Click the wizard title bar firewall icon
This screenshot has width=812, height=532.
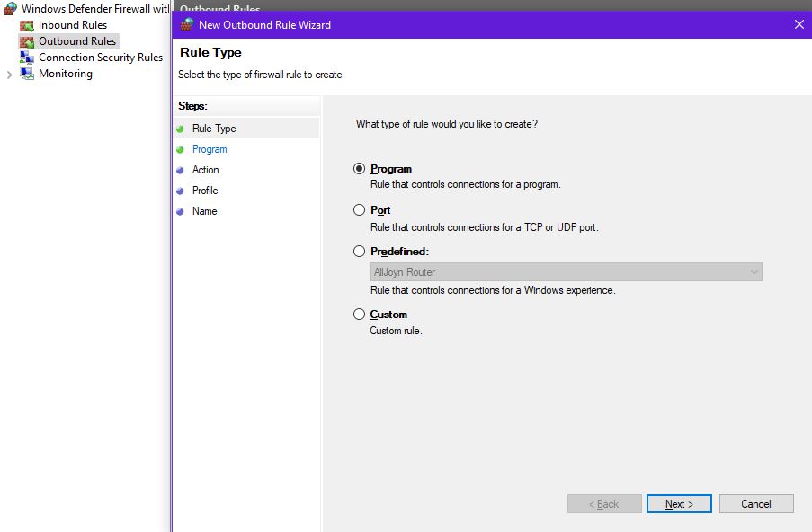click(x=186, y=24)
